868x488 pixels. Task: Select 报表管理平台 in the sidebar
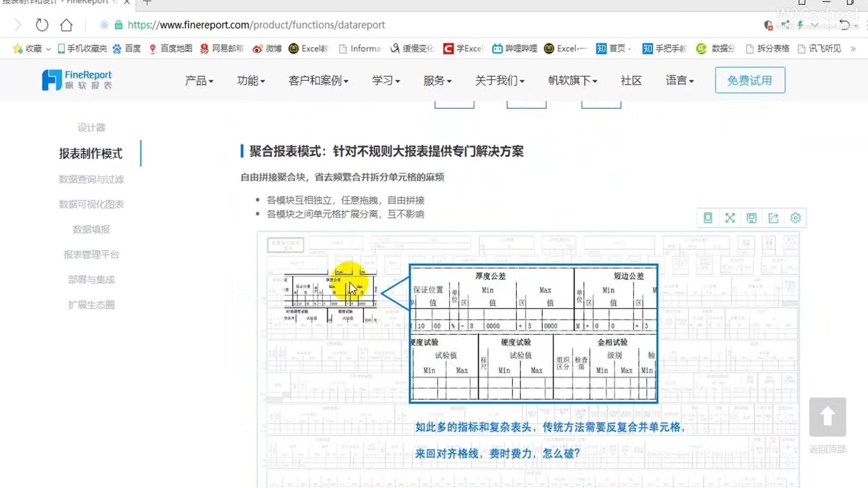click(91, 255)
